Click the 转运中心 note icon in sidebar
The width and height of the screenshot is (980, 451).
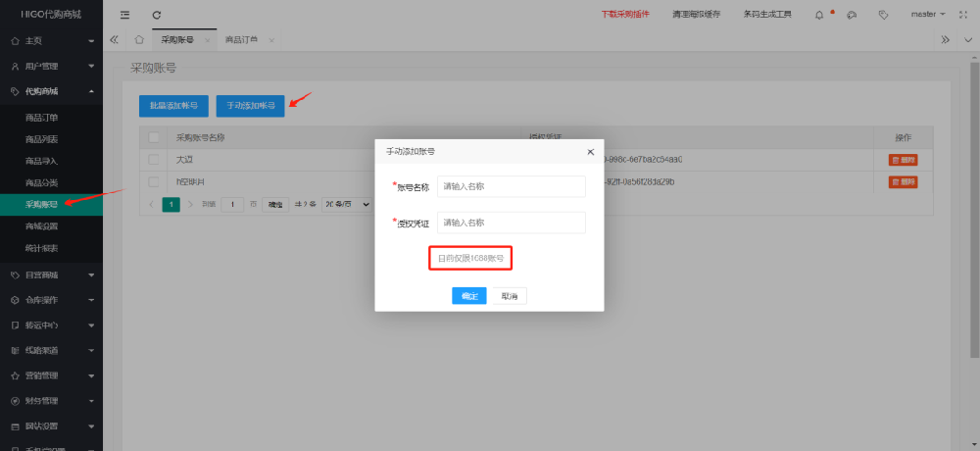point(15,326)
